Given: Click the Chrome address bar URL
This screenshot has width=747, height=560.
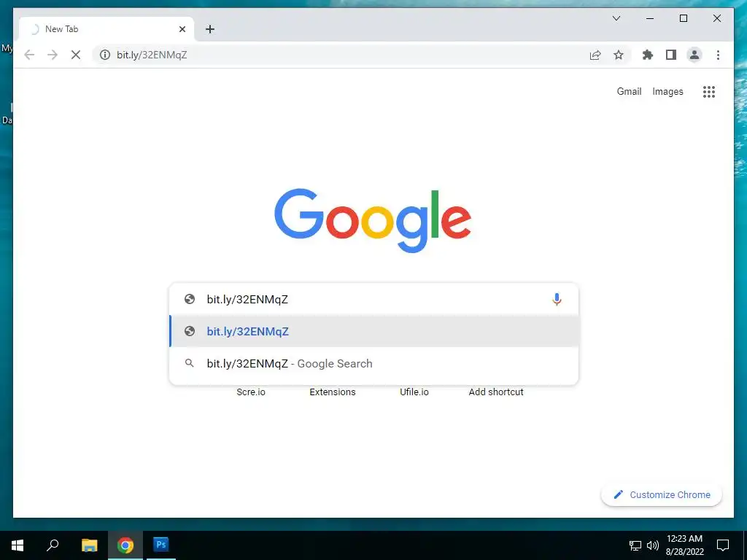Looking at the screenshot, I should click(152, 55).
